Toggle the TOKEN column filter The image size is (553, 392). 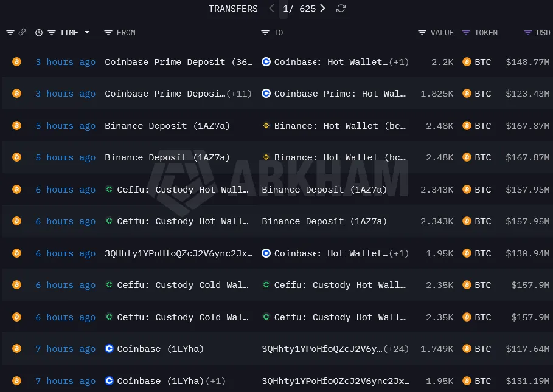point(466,33)
